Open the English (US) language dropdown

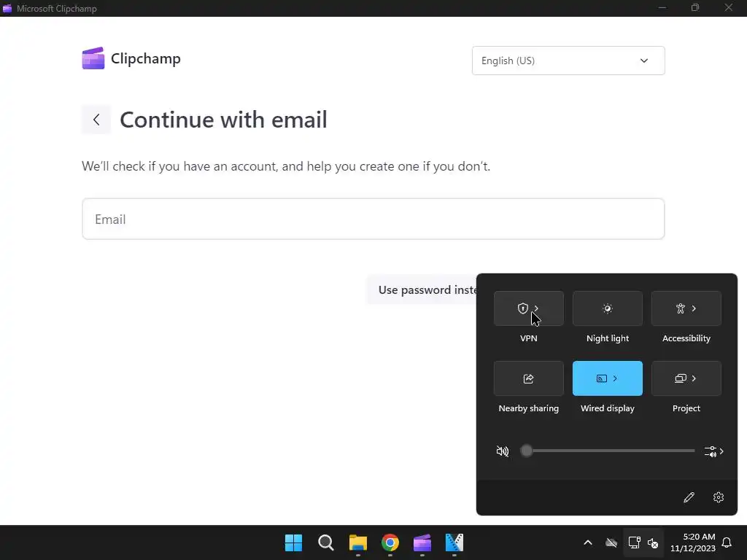coord(568,61)
